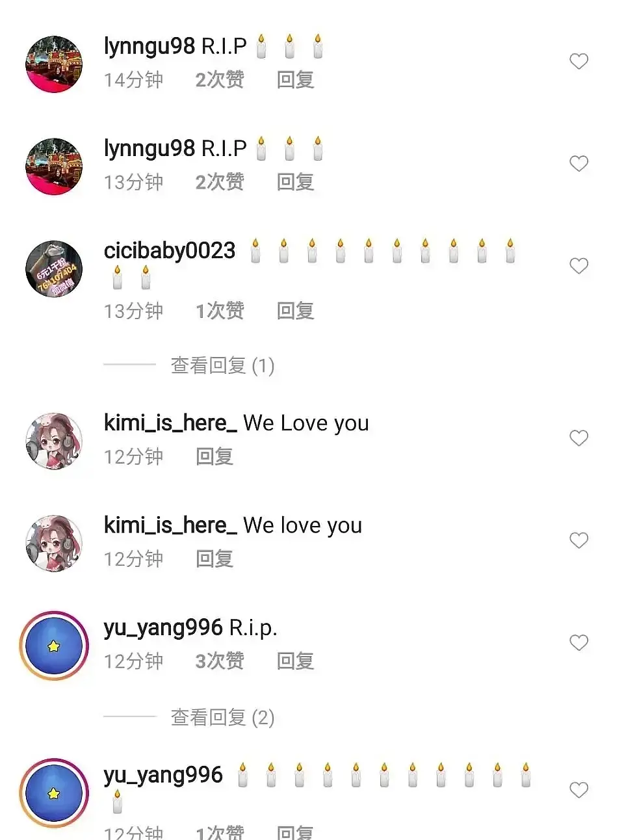The height and width of the screenshot is (840, 624).
Task: Like yu_yang996's candle emoji comment
Action: (578, 790)
